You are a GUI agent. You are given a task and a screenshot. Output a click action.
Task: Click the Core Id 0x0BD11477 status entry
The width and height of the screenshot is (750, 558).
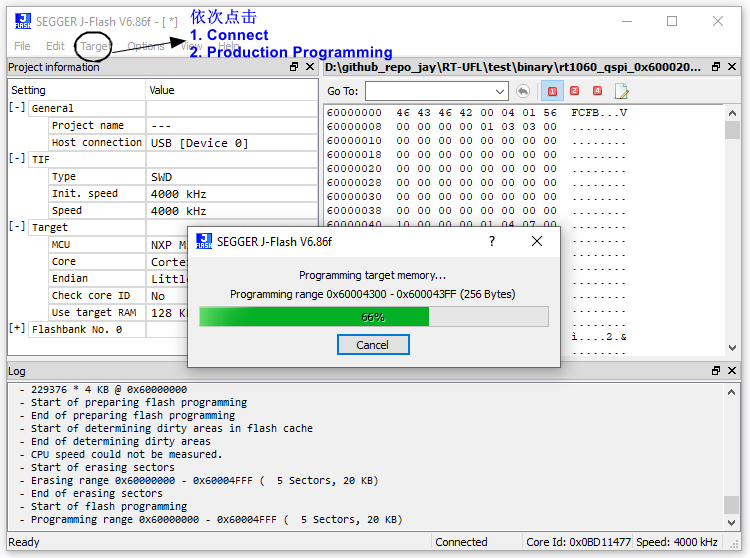click(578, 542)
